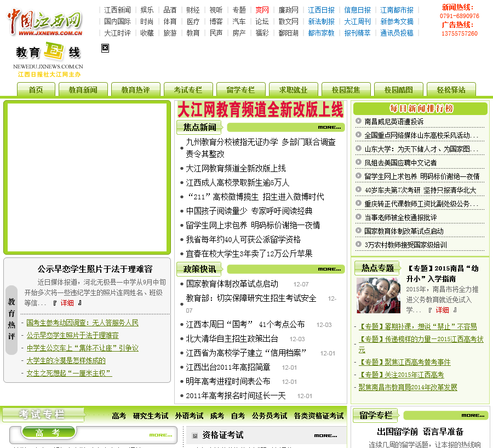Open the 大江时评 link
This screenshot has height=448, width=493.
pyautogui.click(x=117, y=33)
